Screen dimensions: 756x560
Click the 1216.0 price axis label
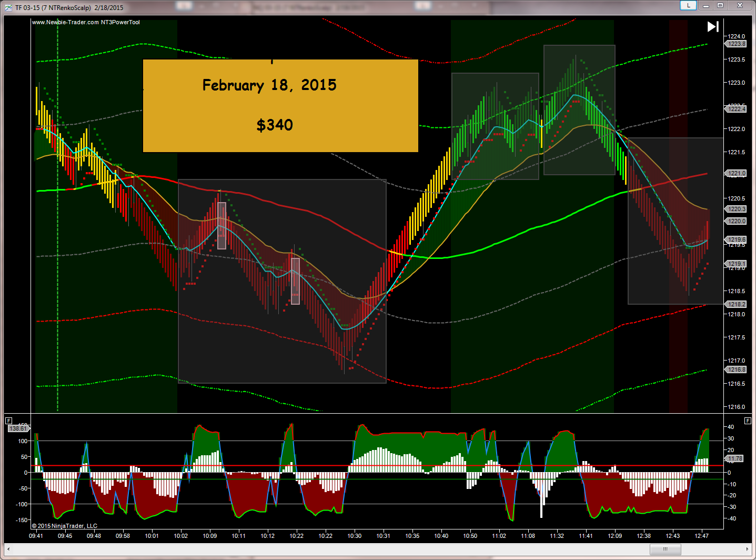[737, 407]
